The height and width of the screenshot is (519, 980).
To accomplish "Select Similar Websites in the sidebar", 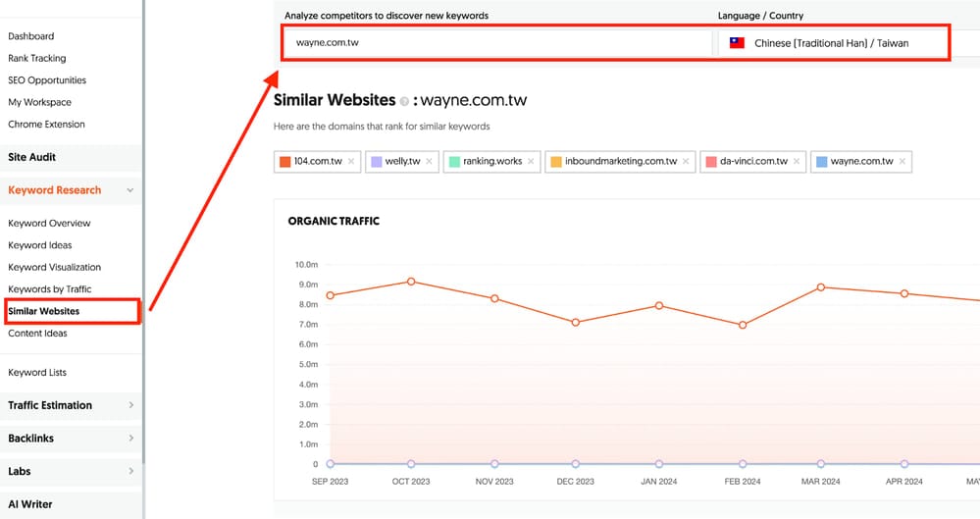I will (44, 311).
